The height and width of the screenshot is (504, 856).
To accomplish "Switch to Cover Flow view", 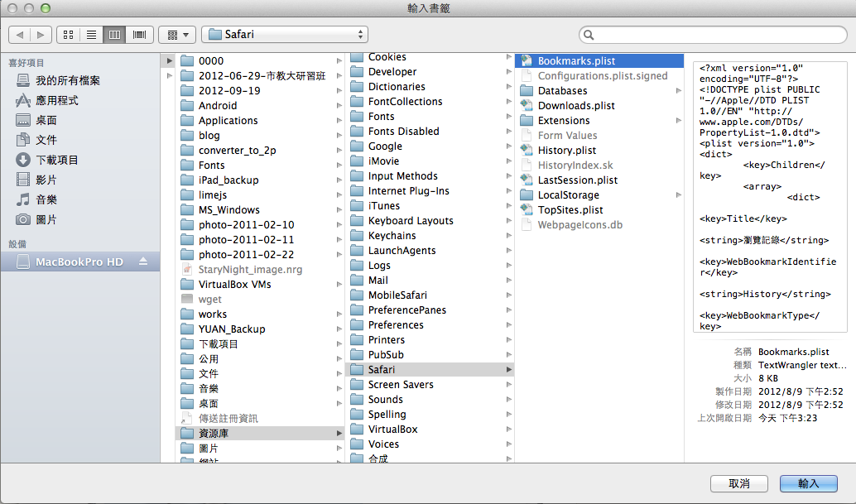I will (138, 35).
